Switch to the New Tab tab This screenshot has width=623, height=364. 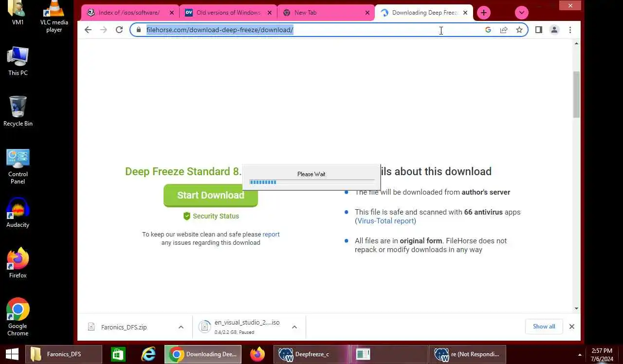[326, 13]
